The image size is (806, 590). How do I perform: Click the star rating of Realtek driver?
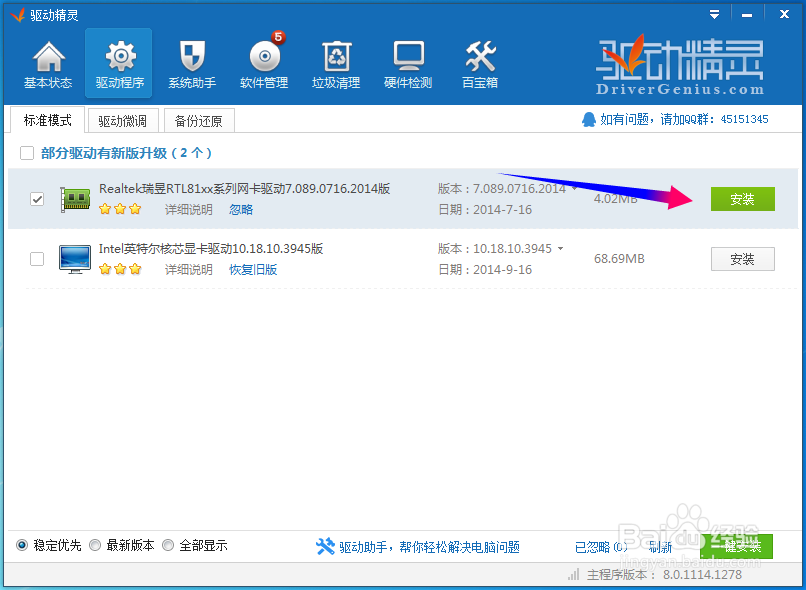click(120, 209)
